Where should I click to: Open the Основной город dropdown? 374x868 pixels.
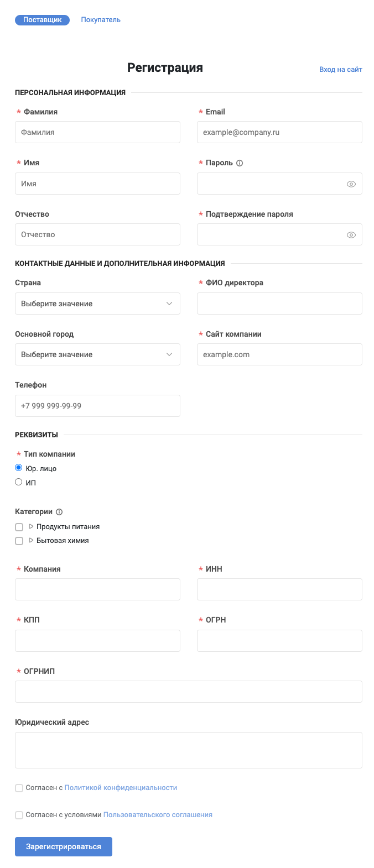click(97, 354)
